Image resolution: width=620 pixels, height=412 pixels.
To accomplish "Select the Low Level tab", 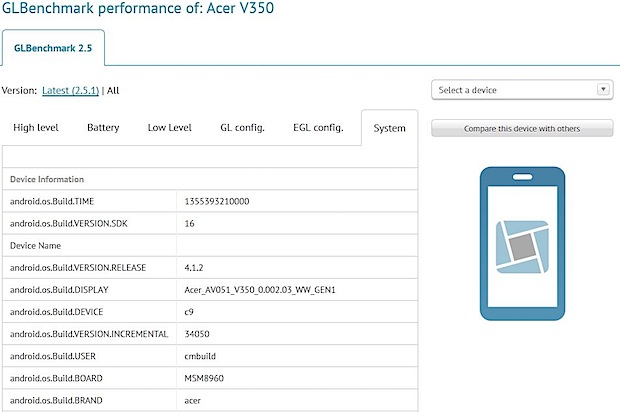I will (x=170, y=128).
